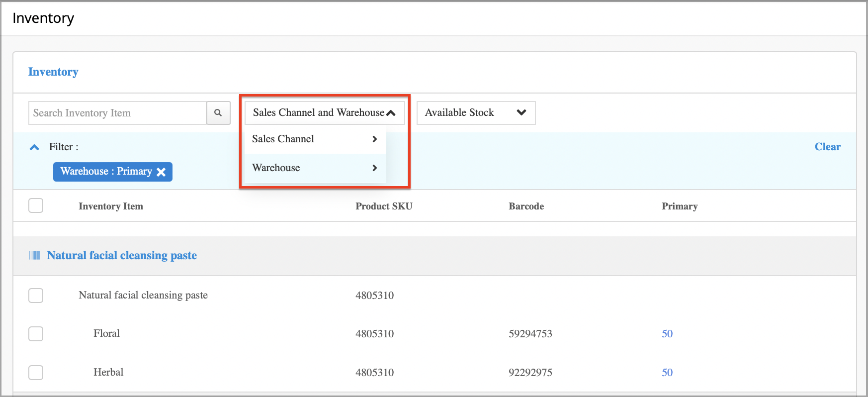Click the Herbal variant name
The image size is (868, 397).
pos(108,372)
